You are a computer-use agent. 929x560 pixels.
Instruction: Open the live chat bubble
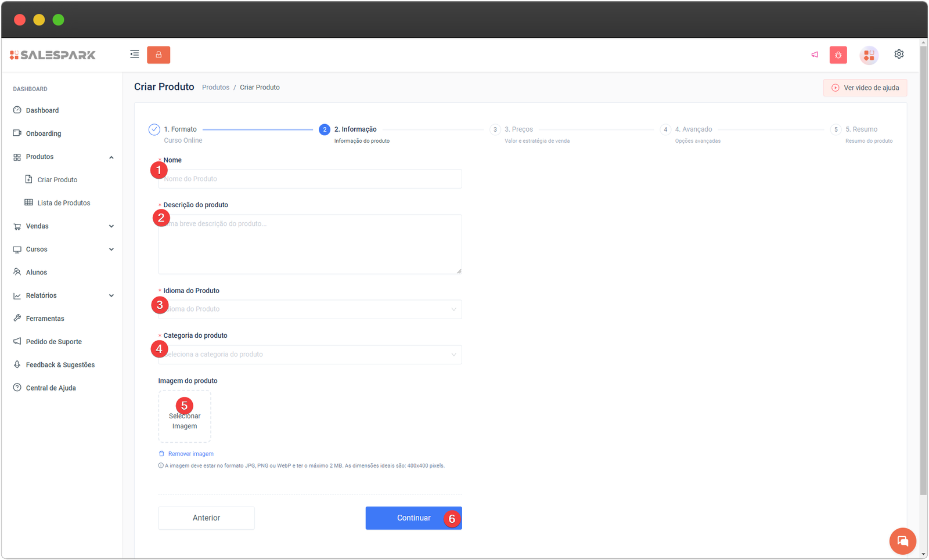pos(902,541)
